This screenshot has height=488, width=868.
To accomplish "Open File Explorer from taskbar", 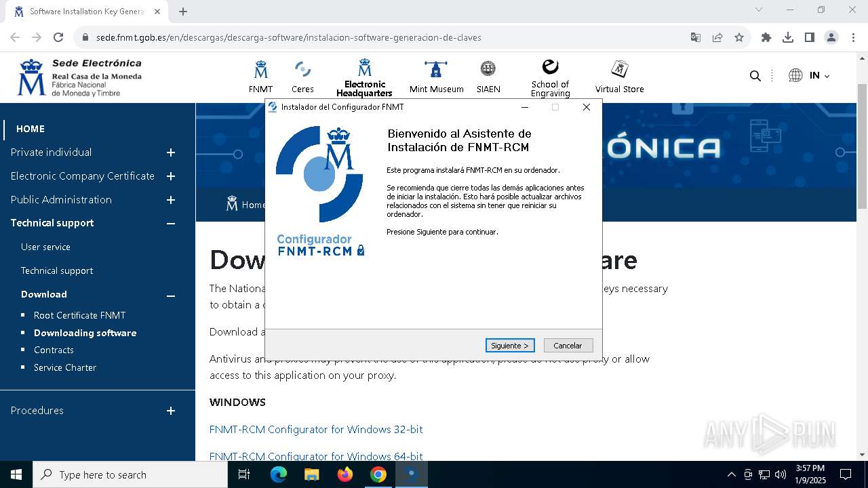I will [x=312, y=474].
